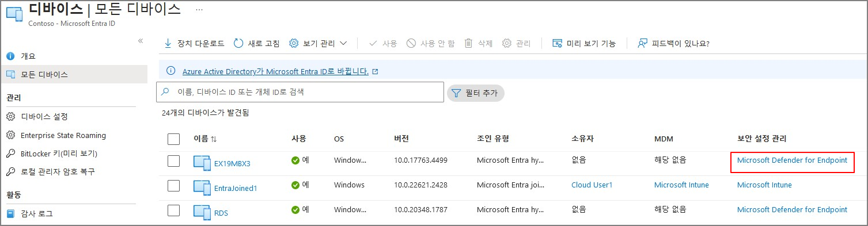The width and height of the screenshot is (868, 226).
Task: Click the 삭제 delete toolbar button
Action: 479,43
